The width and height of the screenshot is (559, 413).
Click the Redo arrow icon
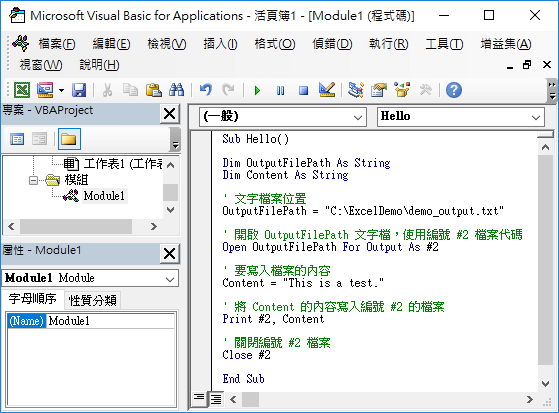tap(228, 90)
